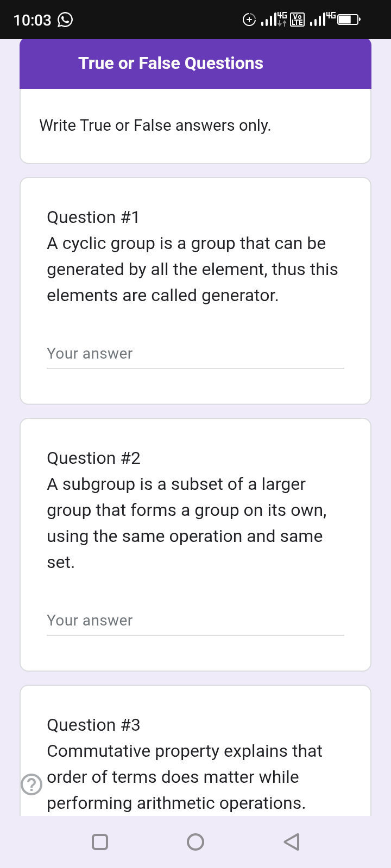Tap the 10:03 clock in status bar
The height and width of the screenshot is (868, 391).
[x=32, y=20]
